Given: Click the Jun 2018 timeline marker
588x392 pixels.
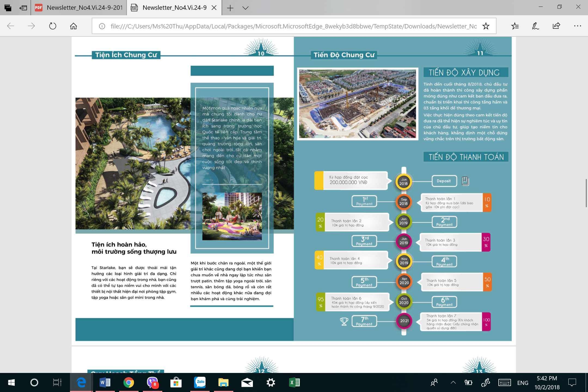Looking at the screenshot, I should (x=404, y=182).
